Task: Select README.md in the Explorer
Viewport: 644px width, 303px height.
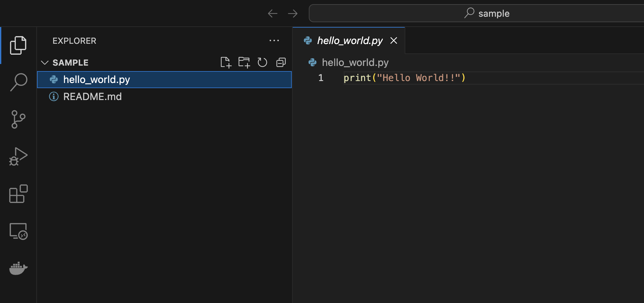Action: tap(93, 96)
